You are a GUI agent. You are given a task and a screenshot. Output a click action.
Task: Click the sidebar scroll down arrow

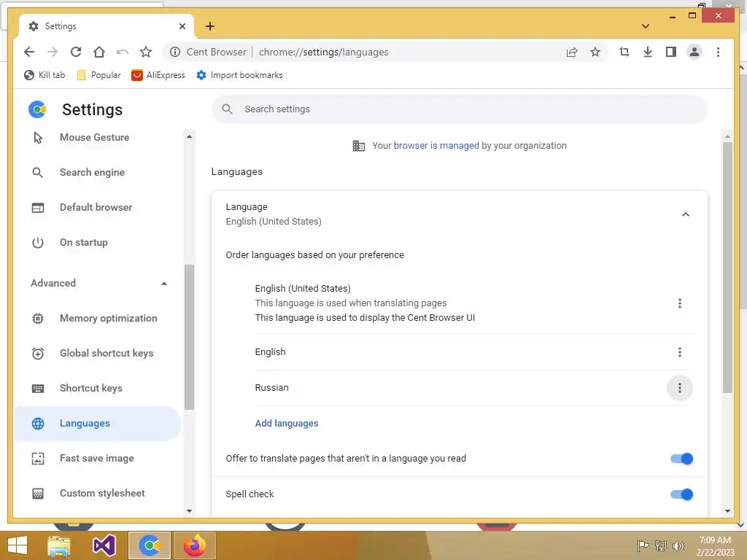[x=189, y=511]
